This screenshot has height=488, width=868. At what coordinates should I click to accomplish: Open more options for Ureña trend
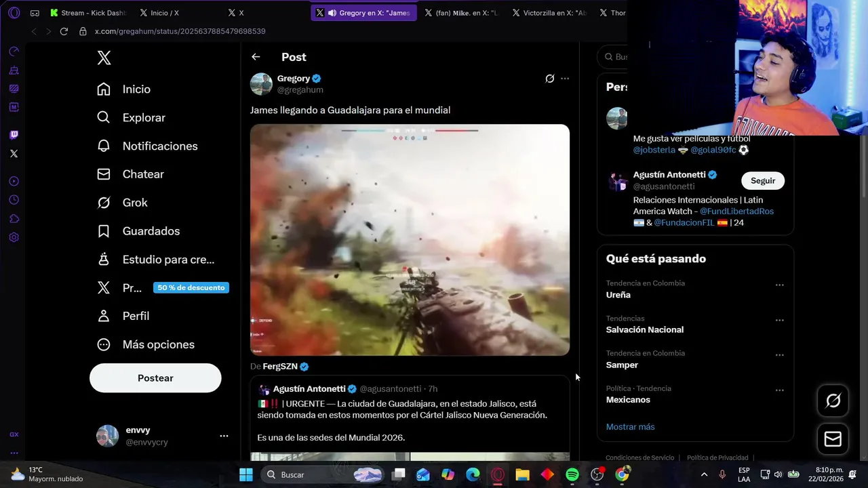[x=779, y=285]
